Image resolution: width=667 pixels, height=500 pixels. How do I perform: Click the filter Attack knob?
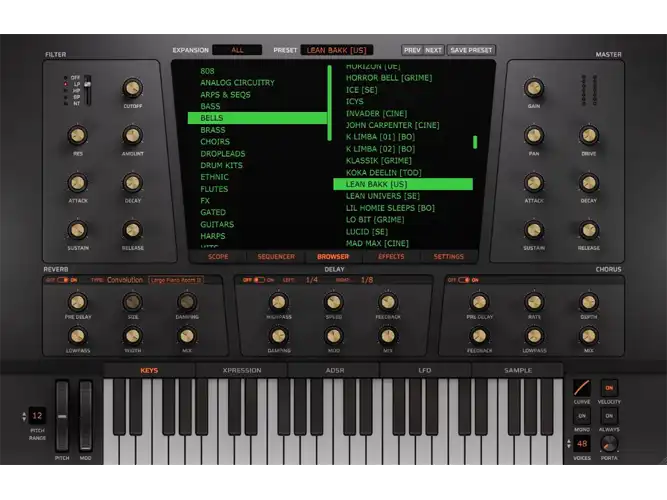click(77, 183)
